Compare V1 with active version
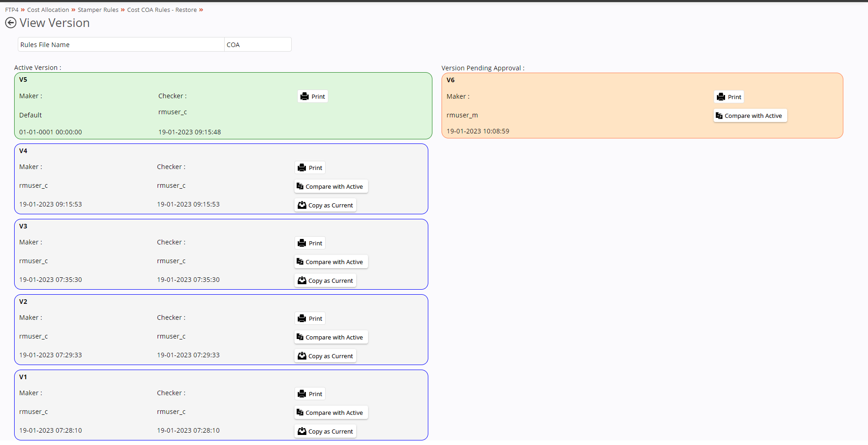The width and height of the screenshot is (868, 445). (331, 413)
